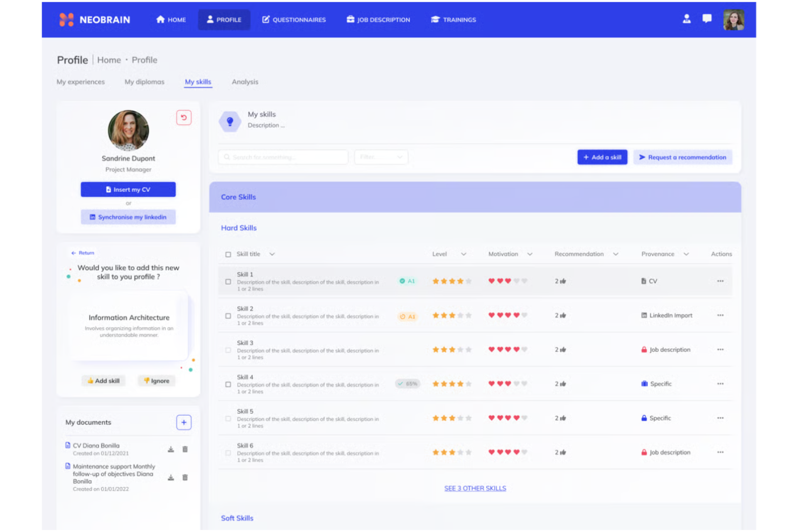
Task: Open the Filter dropdown
Action: (x=381, y=157)
